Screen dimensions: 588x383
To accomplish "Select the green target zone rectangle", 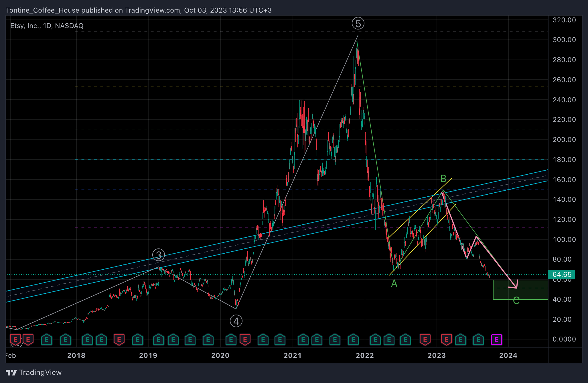I will (520, 290).
